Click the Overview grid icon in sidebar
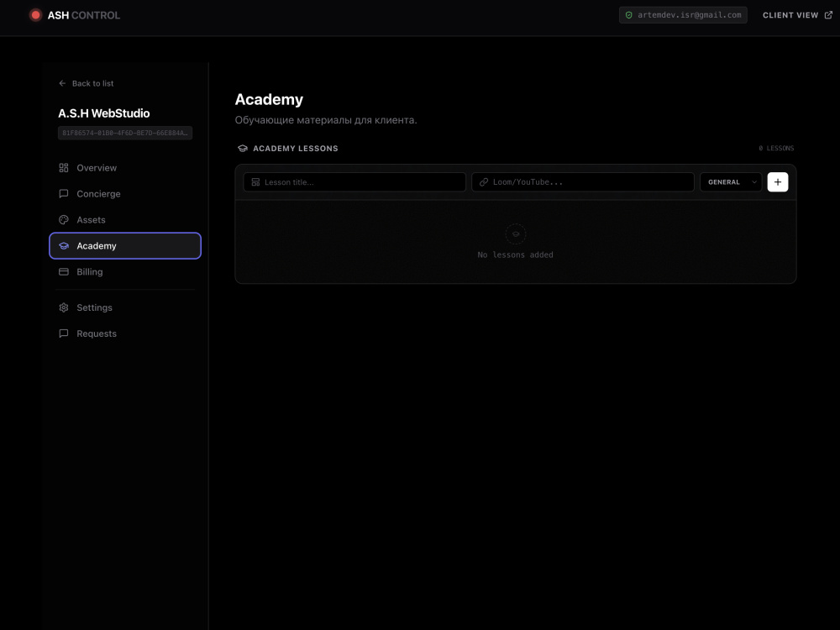 click(64, 168)
